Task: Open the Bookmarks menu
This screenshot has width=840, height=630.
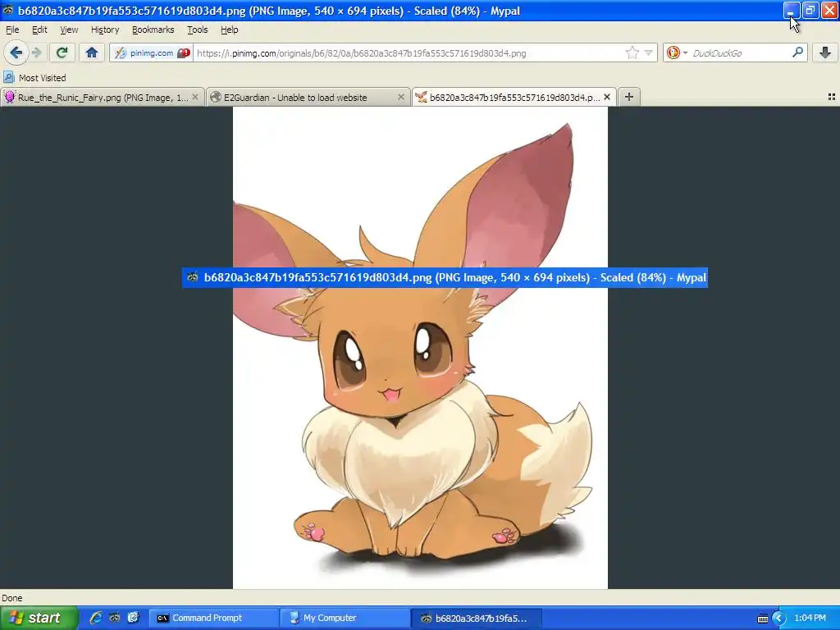Action: tap(153, 30)
